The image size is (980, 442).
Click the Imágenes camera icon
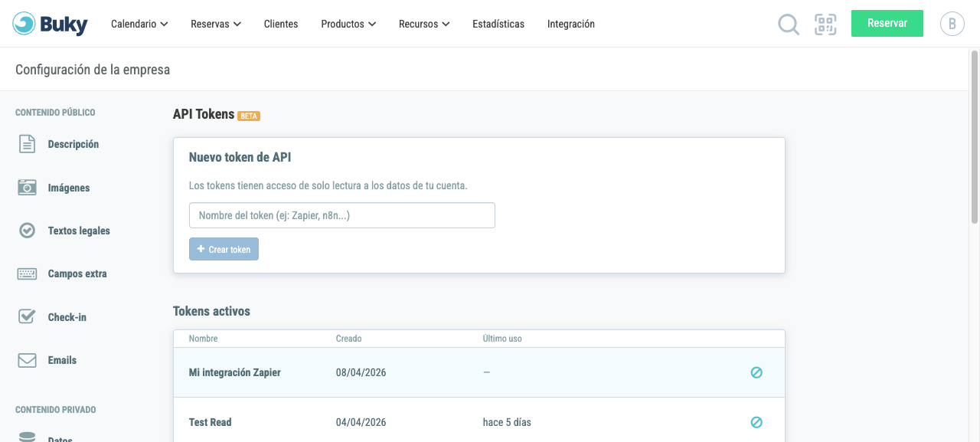(x=28, y=188)
